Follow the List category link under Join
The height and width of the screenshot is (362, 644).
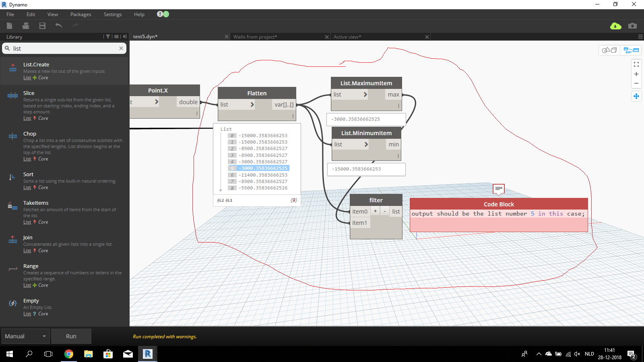tap(27, 251)
